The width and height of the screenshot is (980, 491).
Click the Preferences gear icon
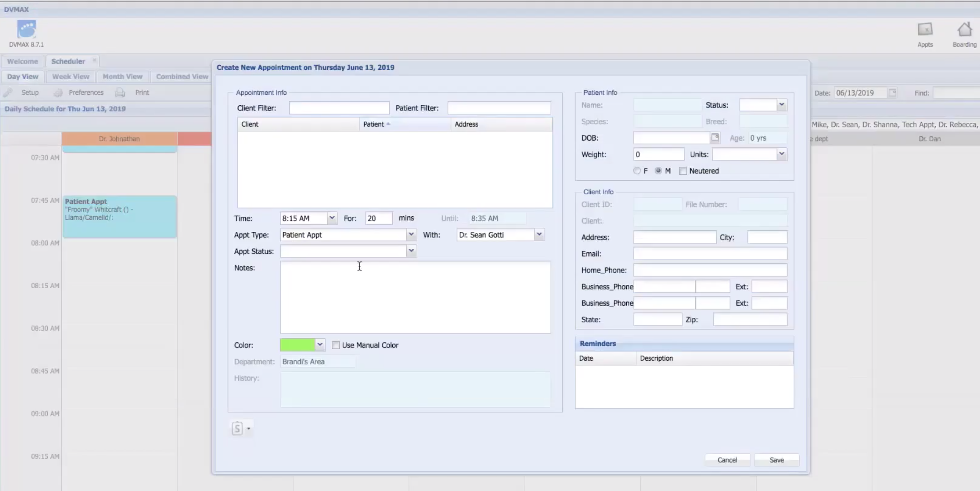coord(58,92)
